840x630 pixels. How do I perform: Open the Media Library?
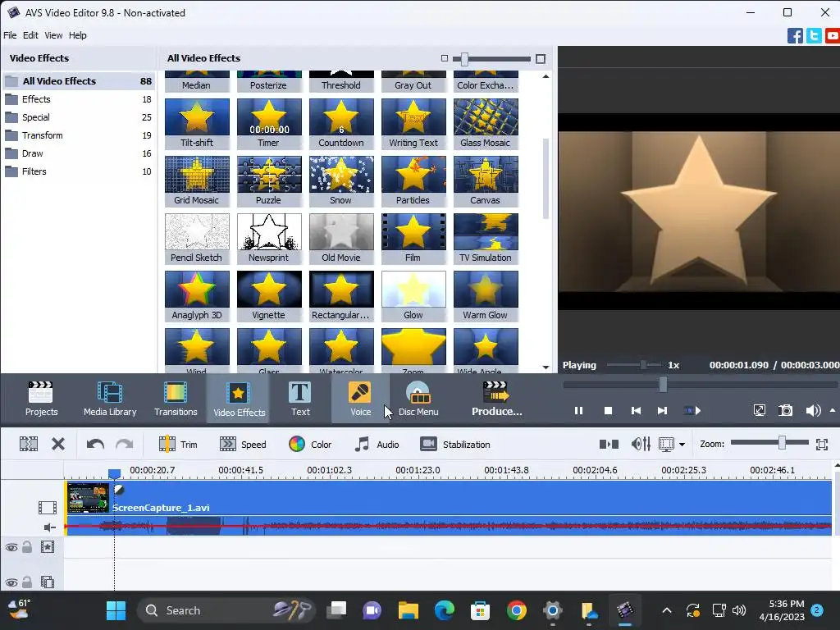[110, 399]
